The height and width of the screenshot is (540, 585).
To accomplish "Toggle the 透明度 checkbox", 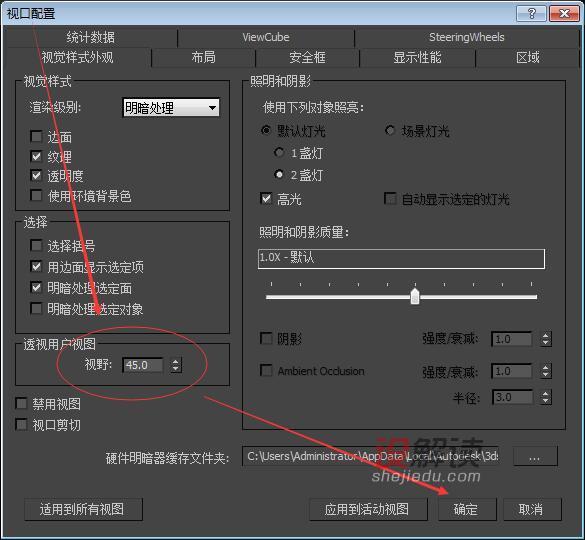I will click(36, 175).
